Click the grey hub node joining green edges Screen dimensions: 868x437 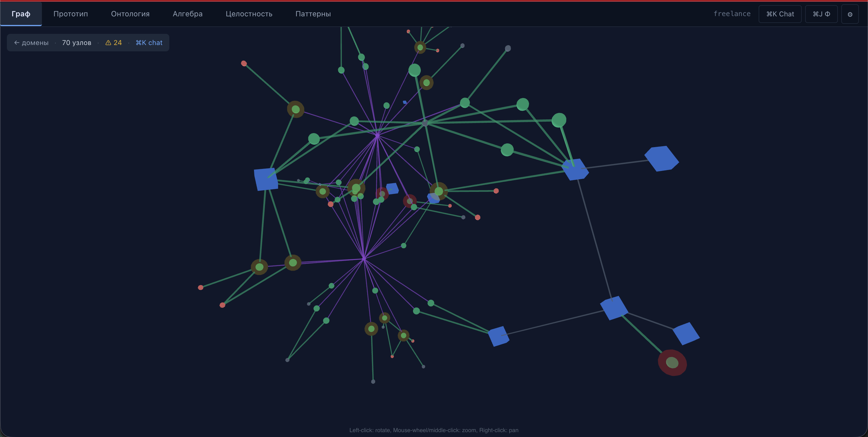425,123
